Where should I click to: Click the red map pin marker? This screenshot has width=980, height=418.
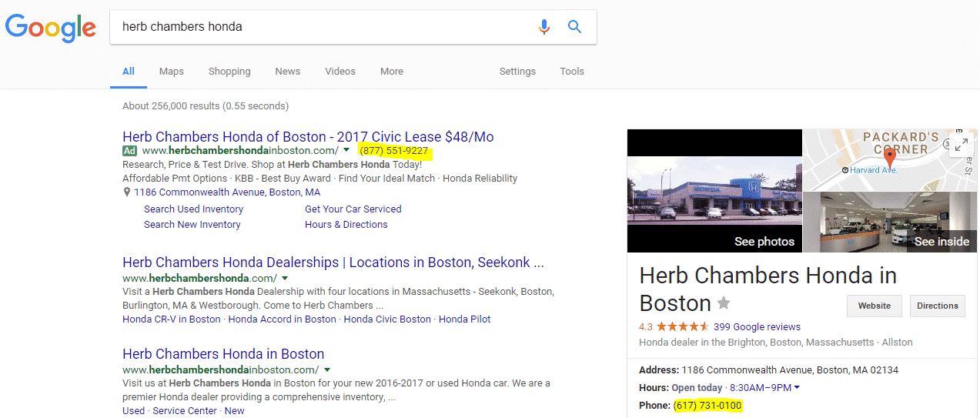coord(889,159)
